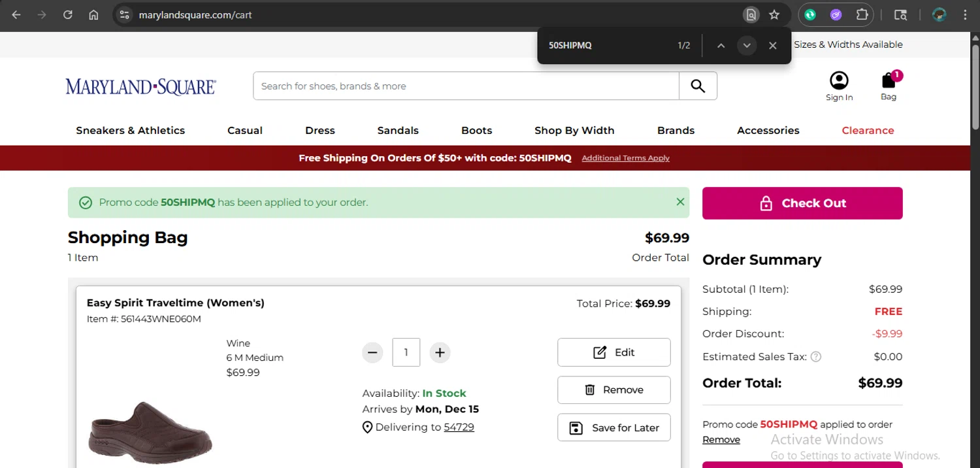Click the green circular extension icon
Viewport: 980px width, 468px height.
click(x=810, y=14)
